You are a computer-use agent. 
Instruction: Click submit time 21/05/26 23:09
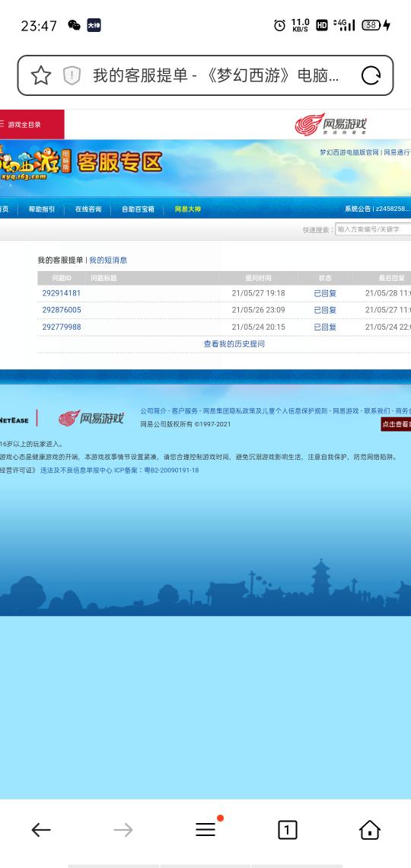point(258,310)
